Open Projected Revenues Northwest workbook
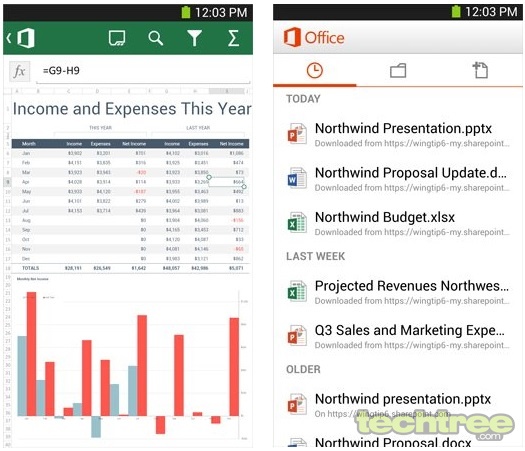This screenshot has height=451, width=525. (x=398, y=292)
